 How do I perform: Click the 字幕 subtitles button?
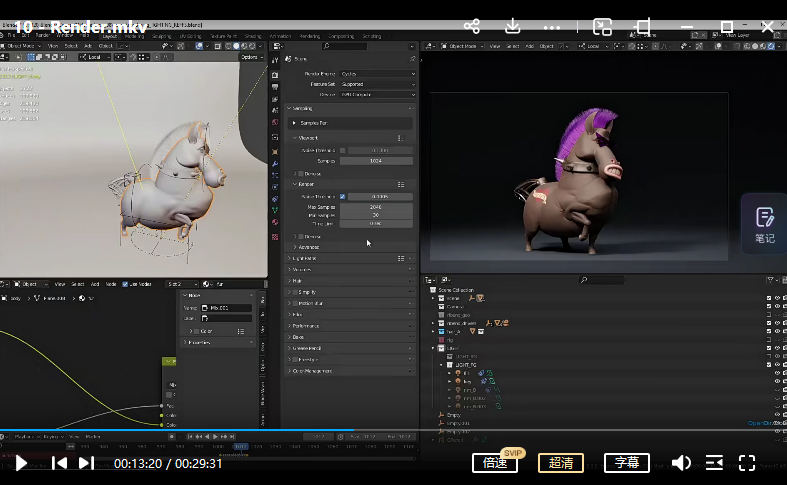(627, 463)
